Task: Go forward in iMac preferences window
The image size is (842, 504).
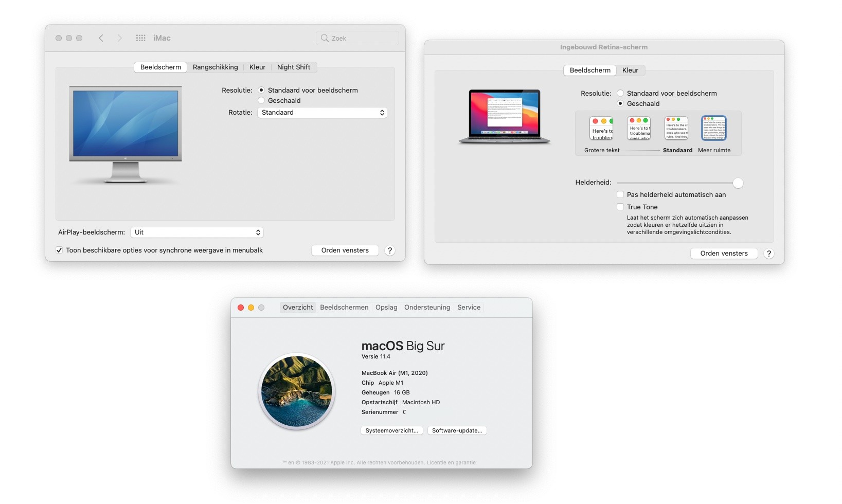Action: pos(120,38)
